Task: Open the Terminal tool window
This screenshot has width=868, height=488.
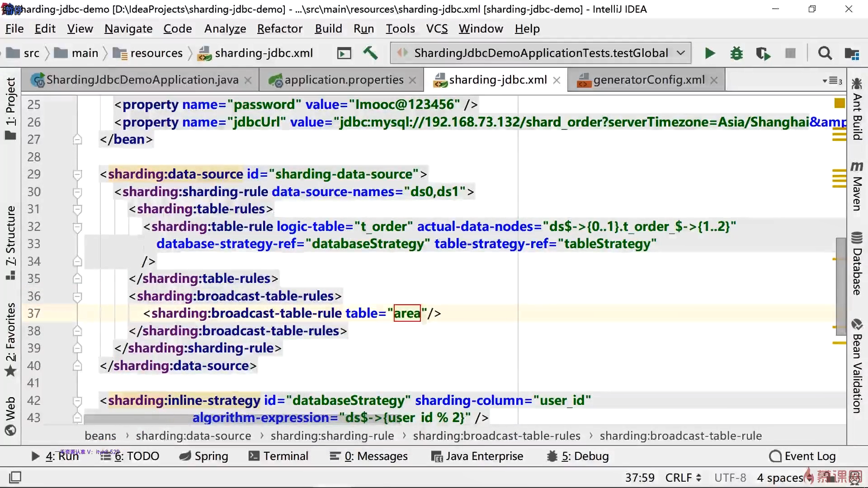Action: pos(279,456)
